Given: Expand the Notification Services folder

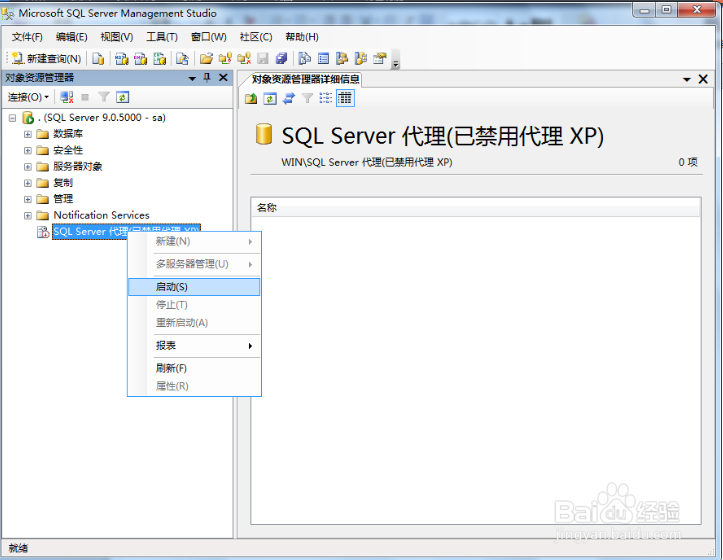Looking at the screenshot, I should click(x=28, y=215).
